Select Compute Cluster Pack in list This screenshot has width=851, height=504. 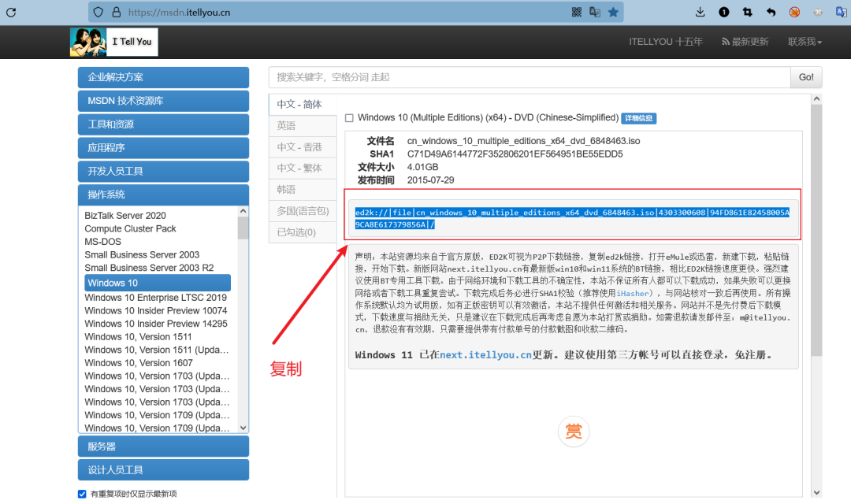point(130,228)
